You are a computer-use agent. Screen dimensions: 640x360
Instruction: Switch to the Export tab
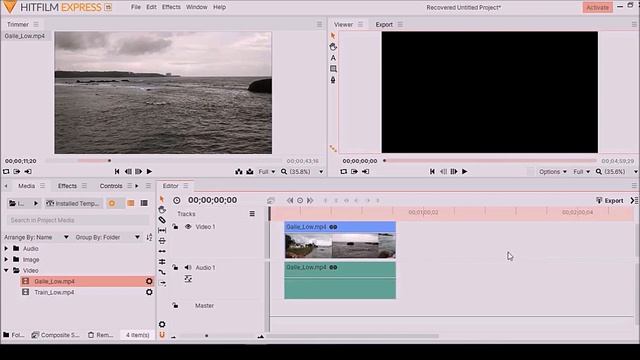click(x=384, y=24)
